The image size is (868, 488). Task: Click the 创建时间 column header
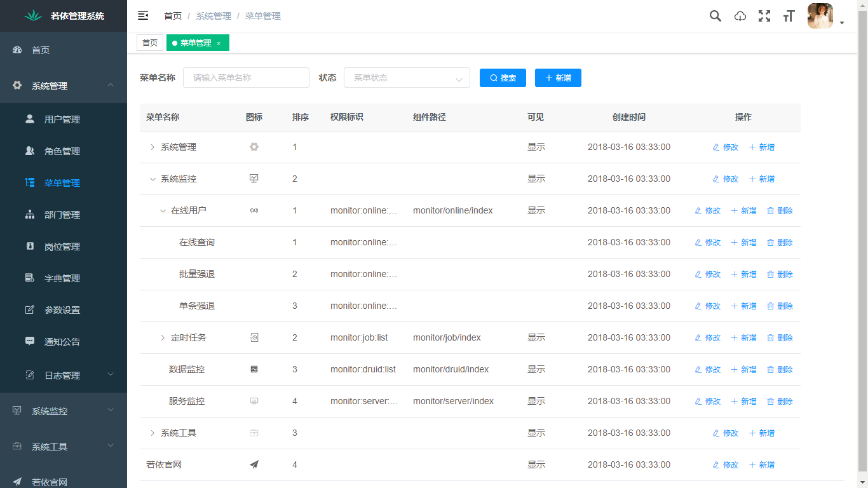629,117
